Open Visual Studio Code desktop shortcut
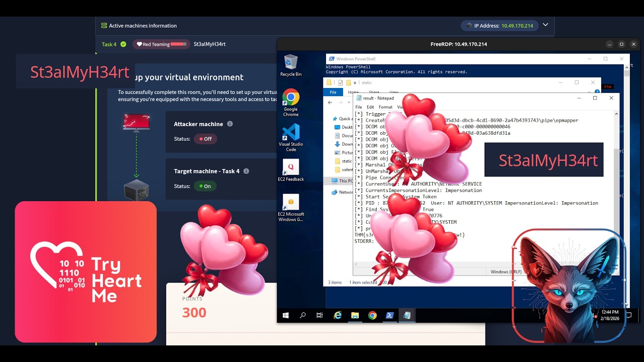This screenshot has width=644, height=362. [x=291, y=137]
